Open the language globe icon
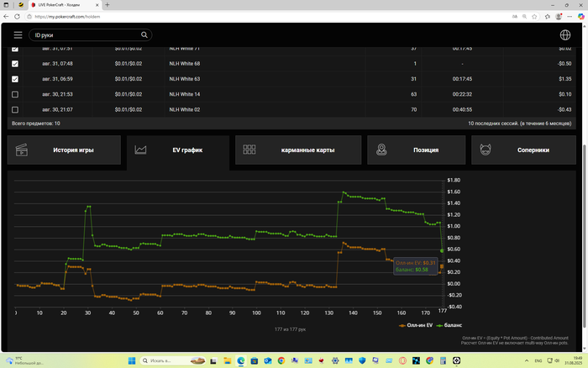The height and width of the screenshot is (368, 588). pyautogui.click(x=565, y=35)
